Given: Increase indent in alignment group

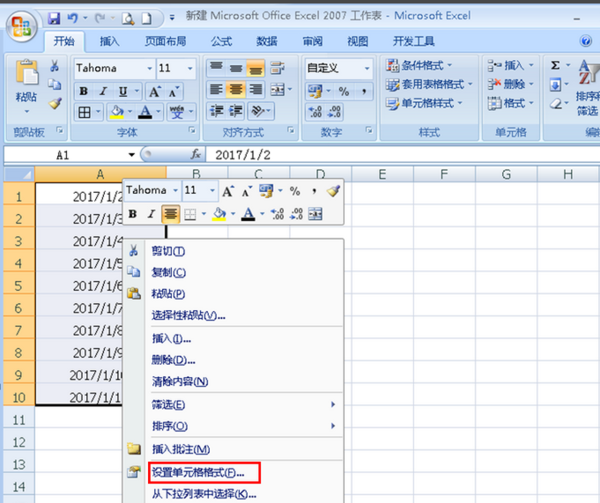Looking at the screenshot, I should click(x=235, y=111).
